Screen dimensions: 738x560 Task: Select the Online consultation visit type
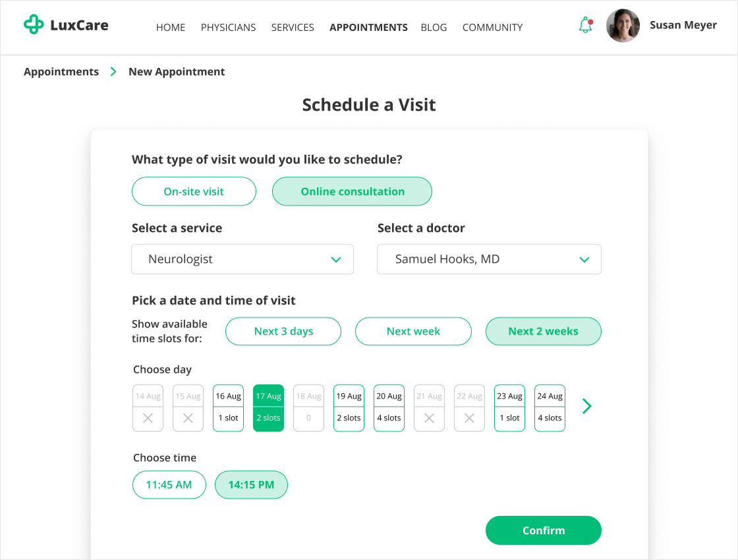point(353,192)
